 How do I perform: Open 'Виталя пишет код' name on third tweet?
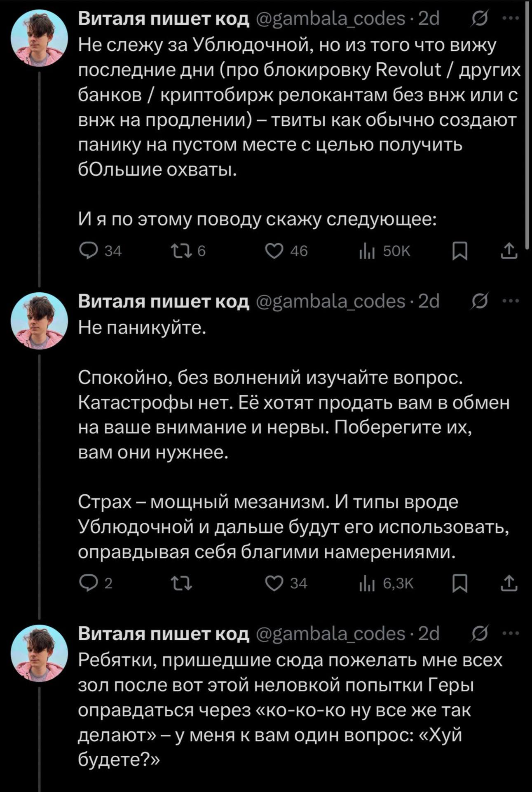(164, 634)
